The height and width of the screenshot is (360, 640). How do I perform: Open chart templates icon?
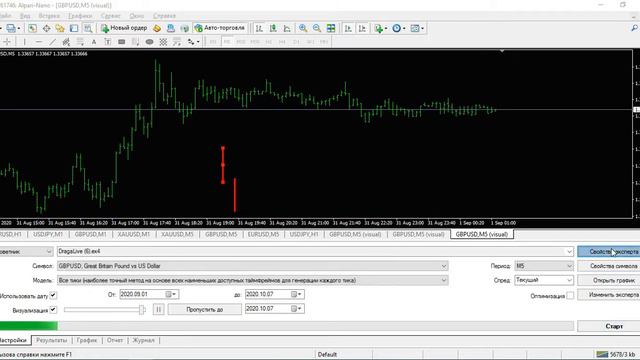(416, 28)
